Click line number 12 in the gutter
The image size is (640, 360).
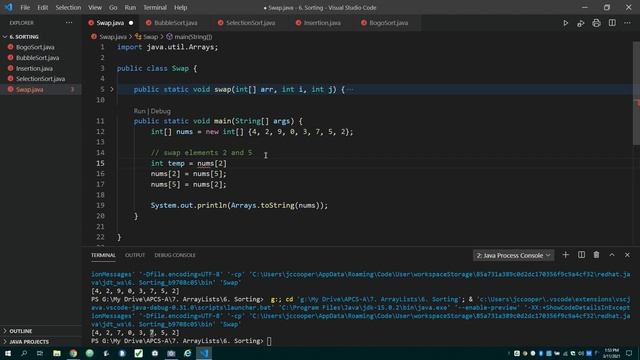point(100,131)
